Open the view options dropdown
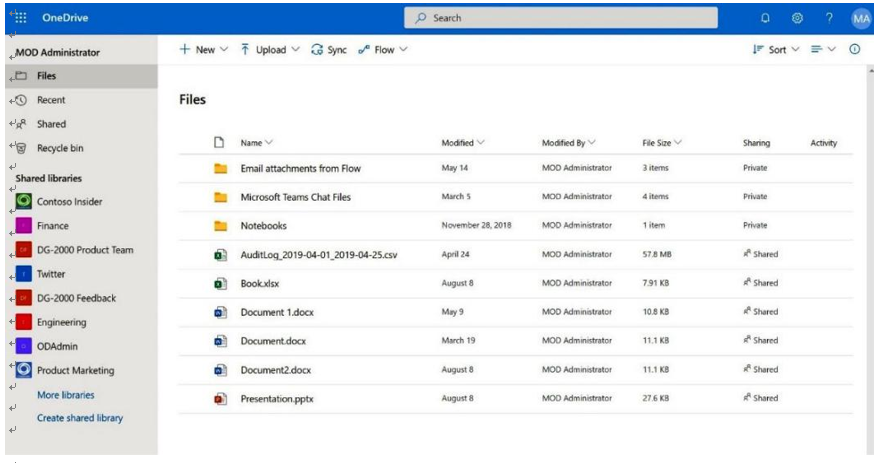Screen dimensions: 881x463 823,49
